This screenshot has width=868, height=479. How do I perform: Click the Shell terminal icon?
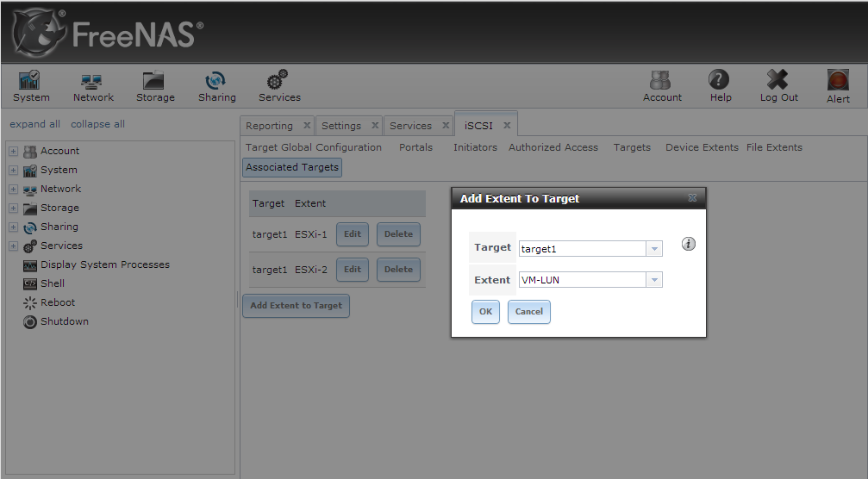30,283
